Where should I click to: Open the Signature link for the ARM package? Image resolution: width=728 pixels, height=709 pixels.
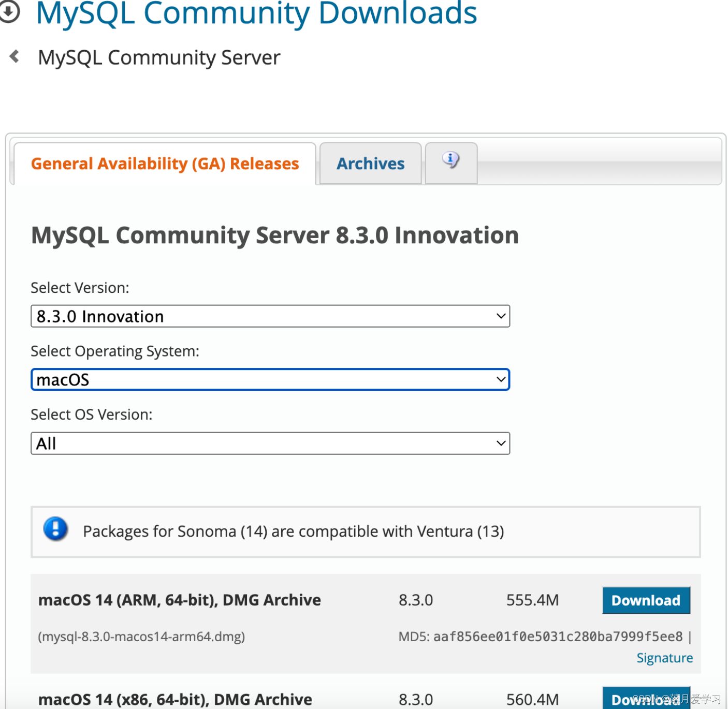664,657
